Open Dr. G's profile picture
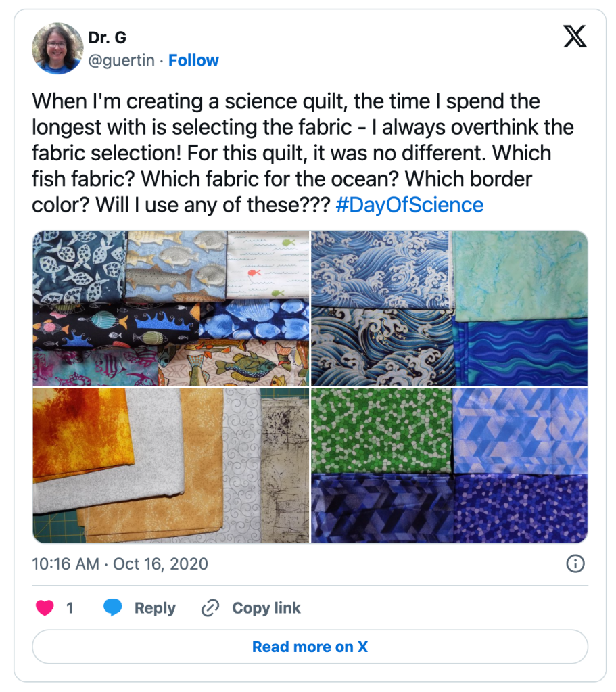This screenshot has height=692, width=616. 57,48
